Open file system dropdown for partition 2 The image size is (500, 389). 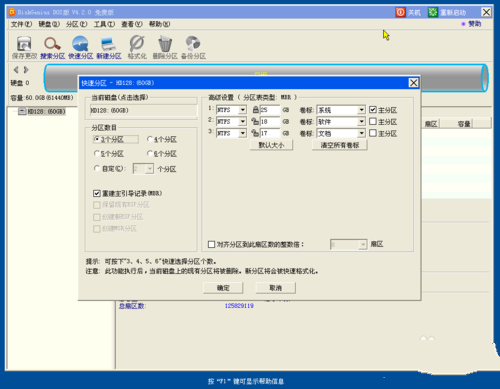[x=243, y=121]
